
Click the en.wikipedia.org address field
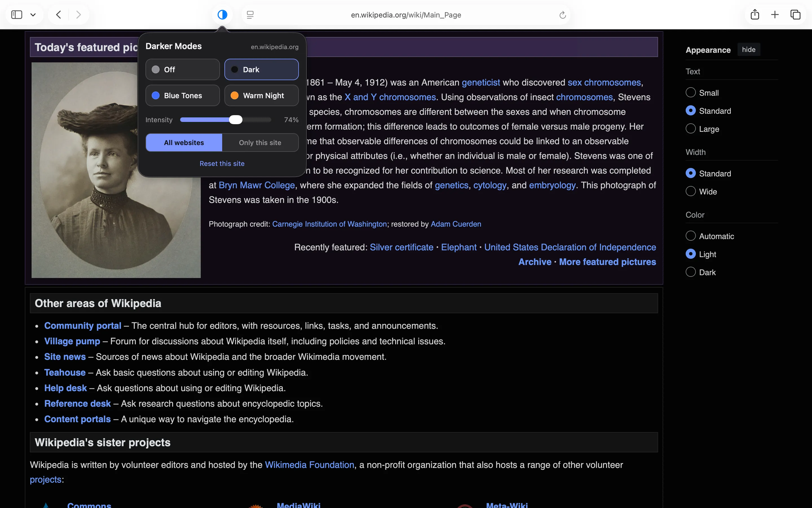coord(406,15)
